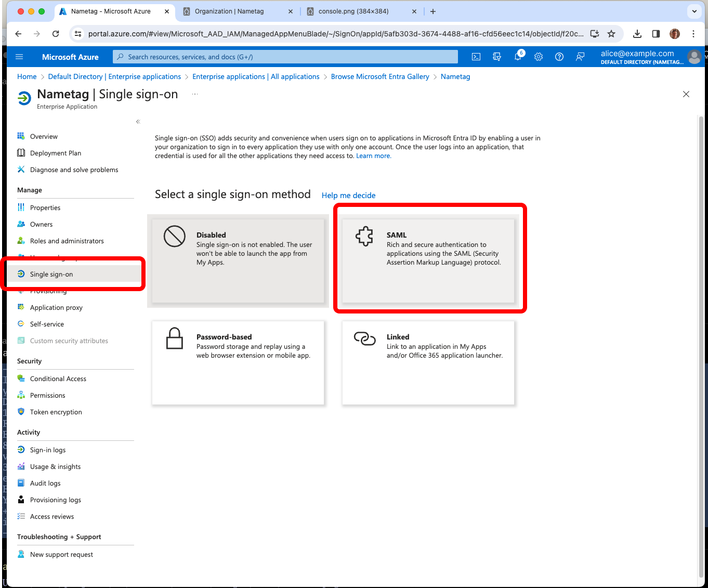Go to the Home breadcrumb
708x588 pixels.
[x=27, y=76]
